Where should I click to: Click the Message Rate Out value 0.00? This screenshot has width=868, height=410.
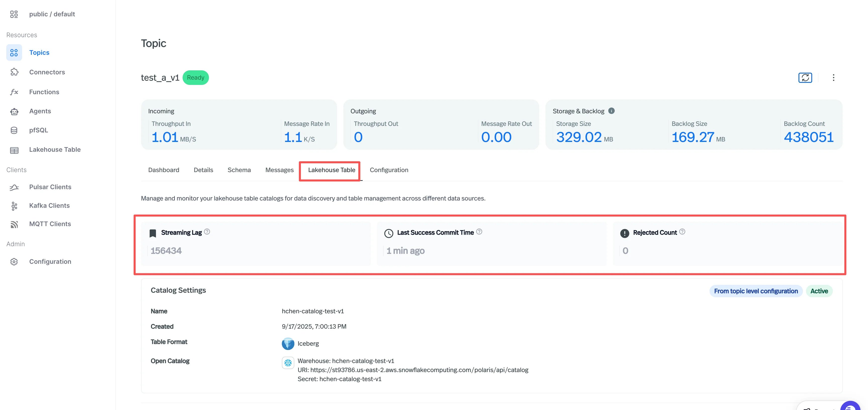pyautogui.click(x=496, y=137)
